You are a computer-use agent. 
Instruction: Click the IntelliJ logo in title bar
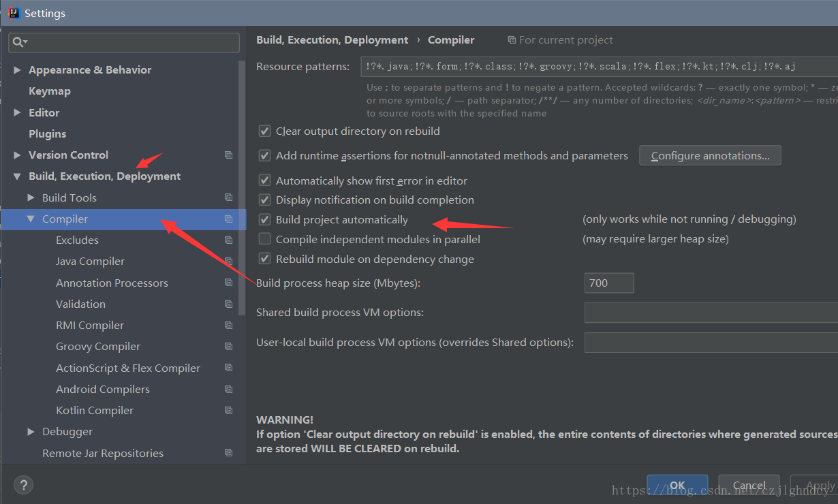point(14,13)
